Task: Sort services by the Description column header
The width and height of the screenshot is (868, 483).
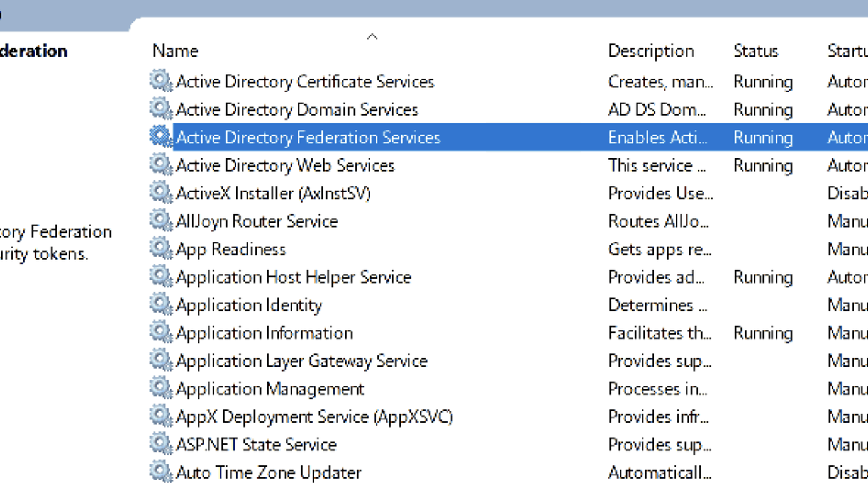Action: [x=651, y=51]
